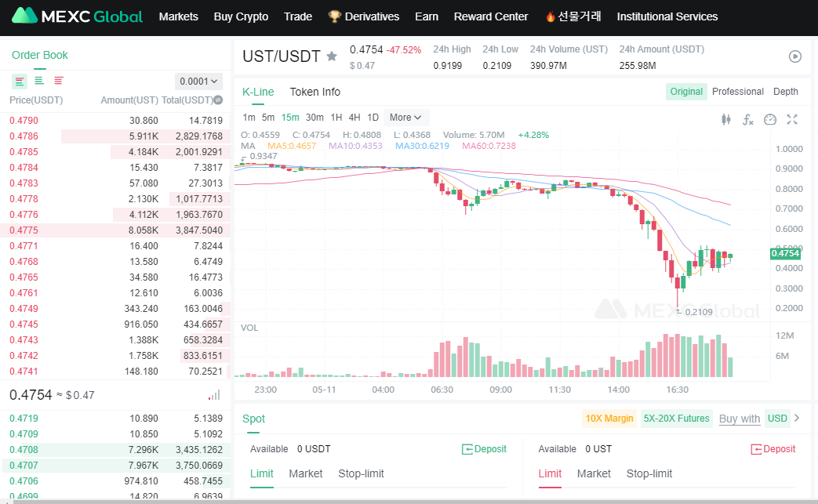Click the 0.4754 current price label on chart

pos(785,253)
